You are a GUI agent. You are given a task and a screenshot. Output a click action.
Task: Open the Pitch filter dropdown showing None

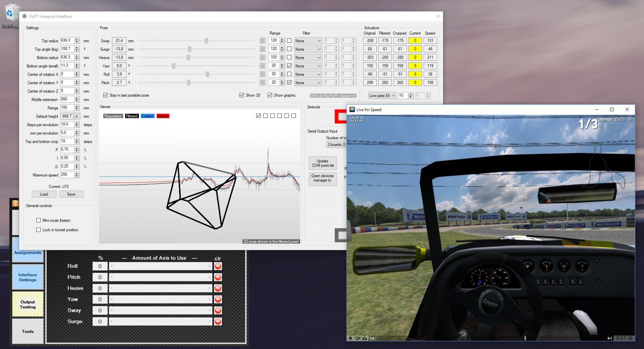tap(308, 83)
